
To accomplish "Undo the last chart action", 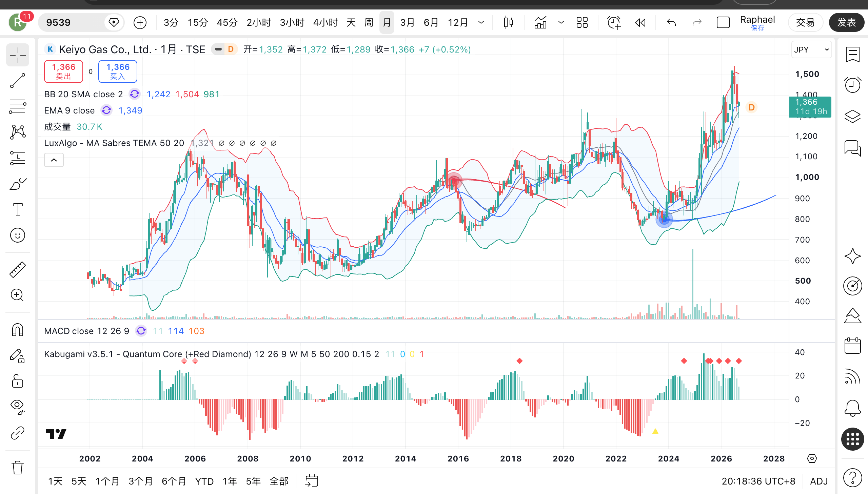I will pyautogui.click(x=671, y=23).
